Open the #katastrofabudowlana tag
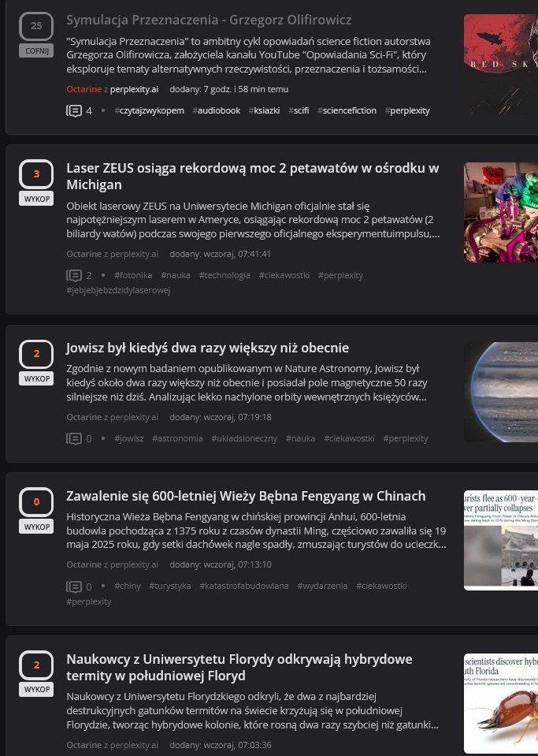 (243, 586)
